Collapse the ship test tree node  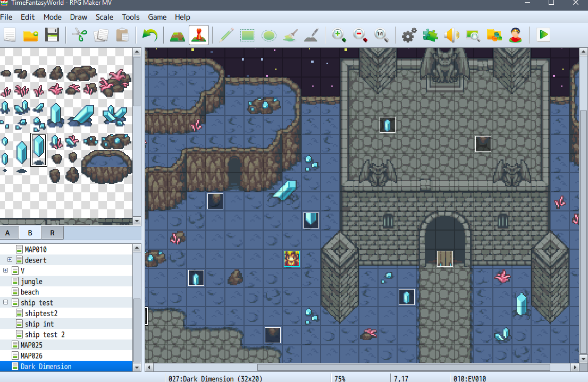pos(6,302)
